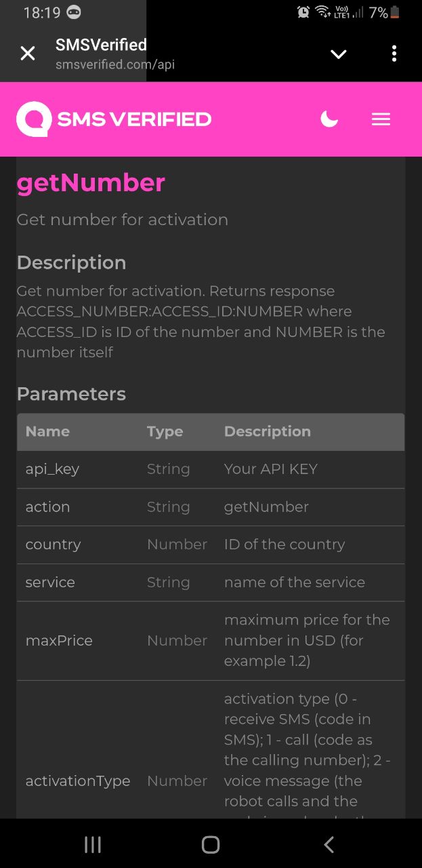Open the three-dot browser options menu
Image resolution: width=422 pixels, height=868 pixels.
(x=394, y=54)
